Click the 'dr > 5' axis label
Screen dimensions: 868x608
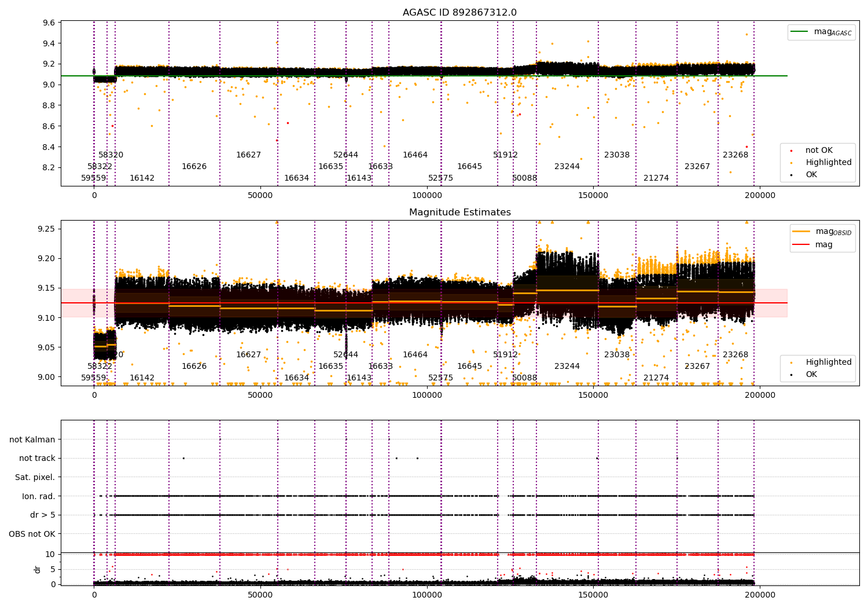(x=43, y=515)
